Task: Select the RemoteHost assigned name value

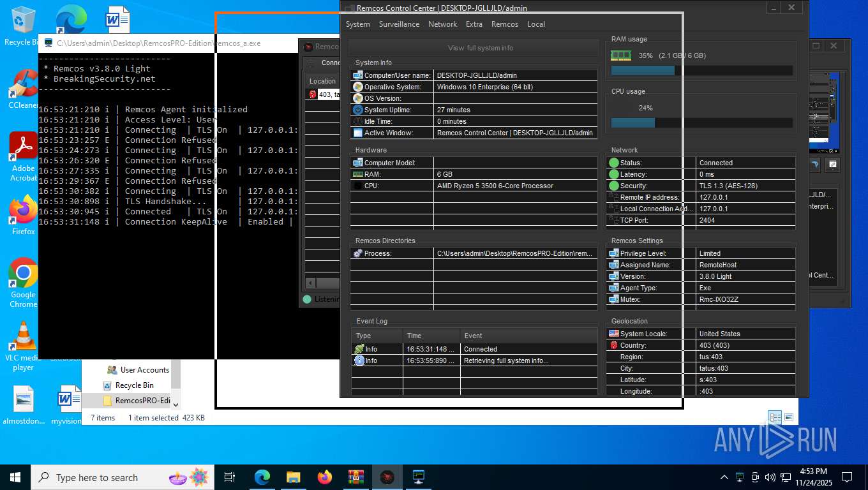Action: (x=718, y=265)
